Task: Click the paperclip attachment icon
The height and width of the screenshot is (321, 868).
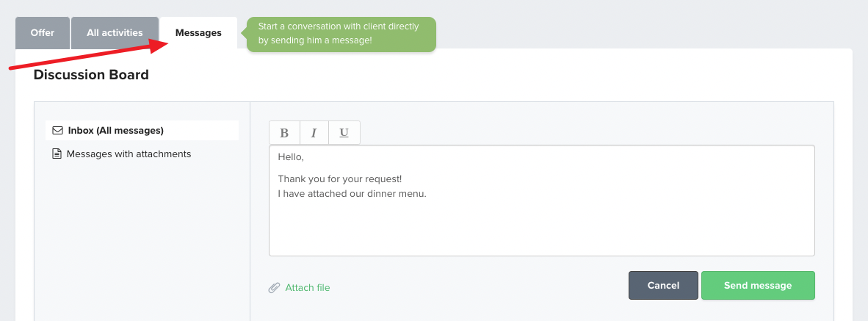Action: [274, 288]
